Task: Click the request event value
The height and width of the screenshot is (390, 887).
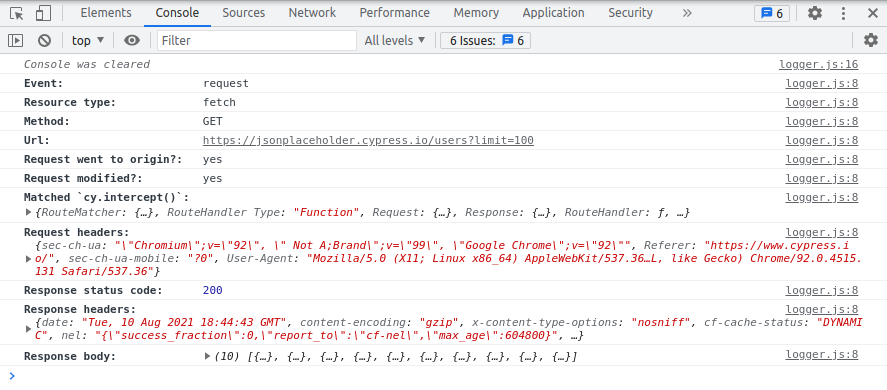Action: pyautogui.click(x=226, y=84)
